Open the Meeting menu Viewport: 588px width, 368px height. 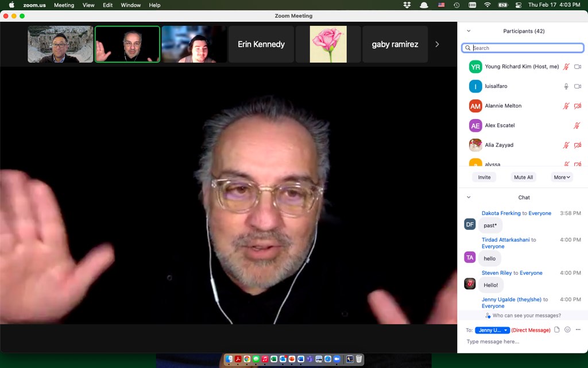coord(64,5)
